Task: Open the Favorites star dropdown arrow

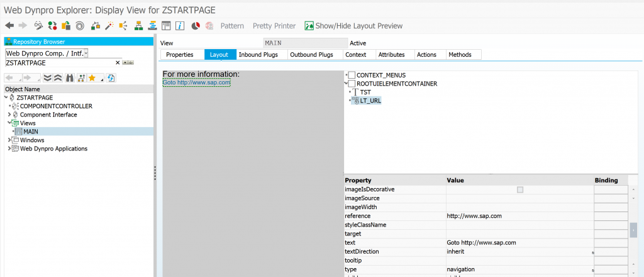Action: click(x=101, y=79)
